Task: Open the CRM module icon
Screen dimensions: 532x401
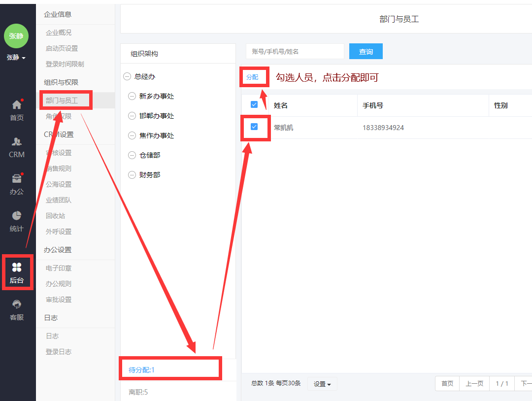Action: pos(17,141)
